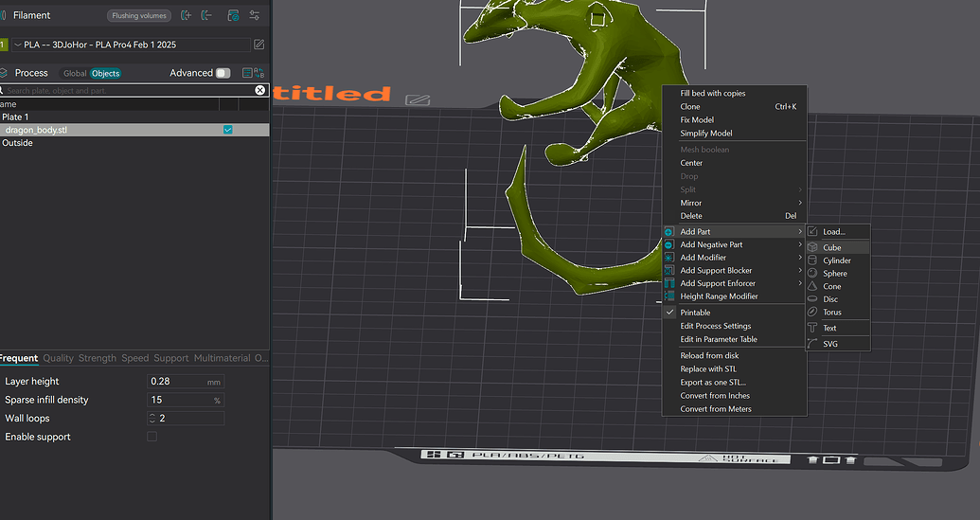Click the Add Negative Part icon
Viewport: 980px width, 520px height.
click(x=668, y=244)
